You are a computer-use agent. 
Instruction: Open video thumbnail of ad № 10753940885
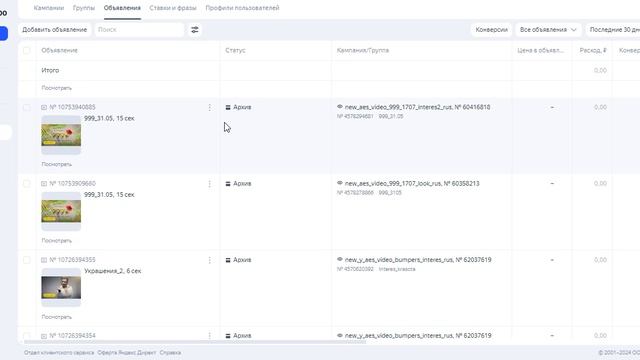(x=61, y=135)
